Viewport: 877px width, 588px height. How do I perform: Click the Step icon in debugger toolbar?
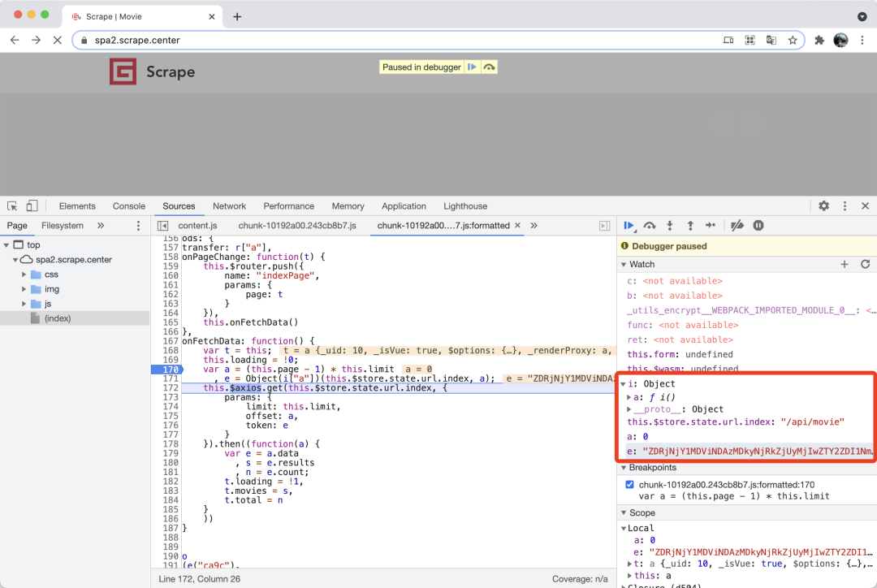pos(711,226)
